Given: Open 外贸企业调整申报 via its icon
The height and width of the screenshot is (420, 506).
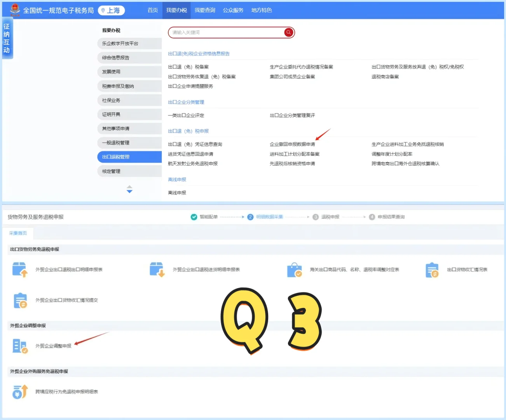Looking at the screenshot, I should (20, 346).
